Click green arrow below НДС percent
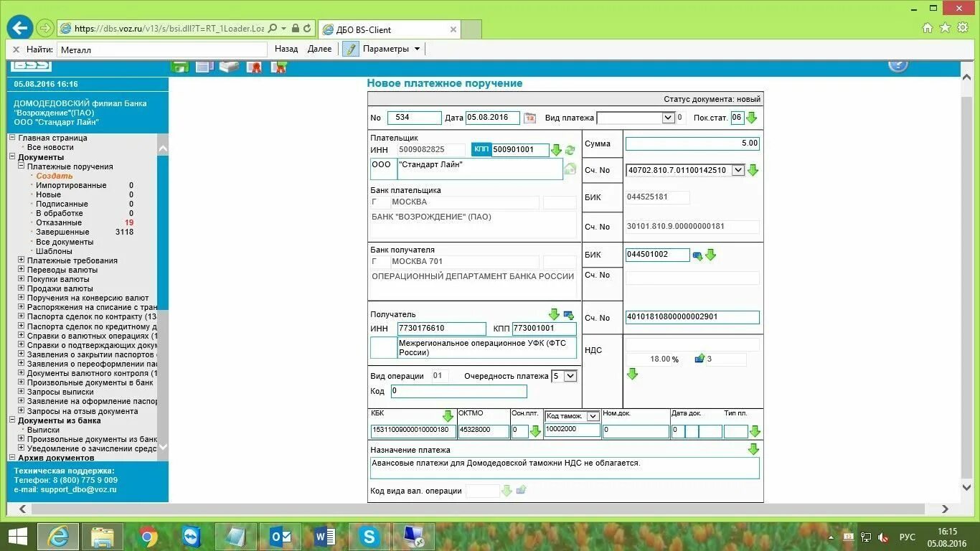This screenshot has height=551, width=980. click(632, 374)
